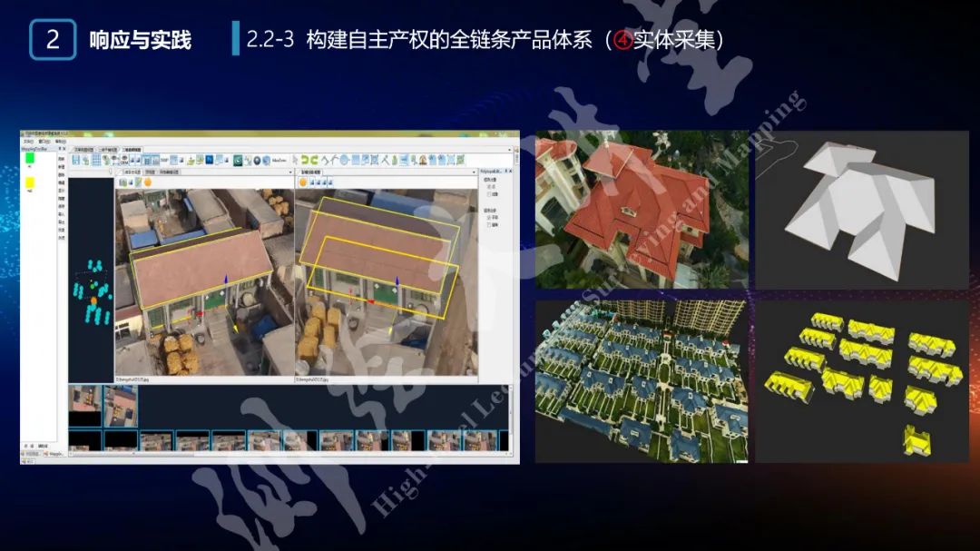Click the blue Photoshop-style icon in toolbar
980x551 pixels.
(208, 161)
